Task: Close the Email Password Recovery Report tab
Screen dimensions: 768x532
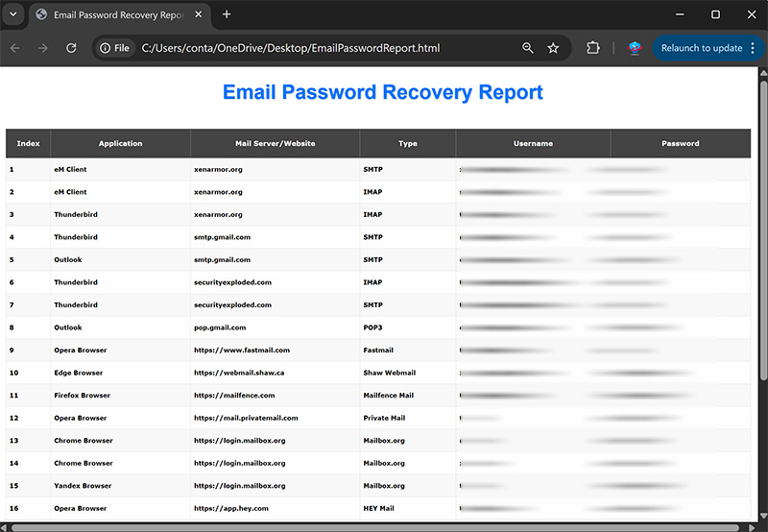Action: tap(199, 14)
